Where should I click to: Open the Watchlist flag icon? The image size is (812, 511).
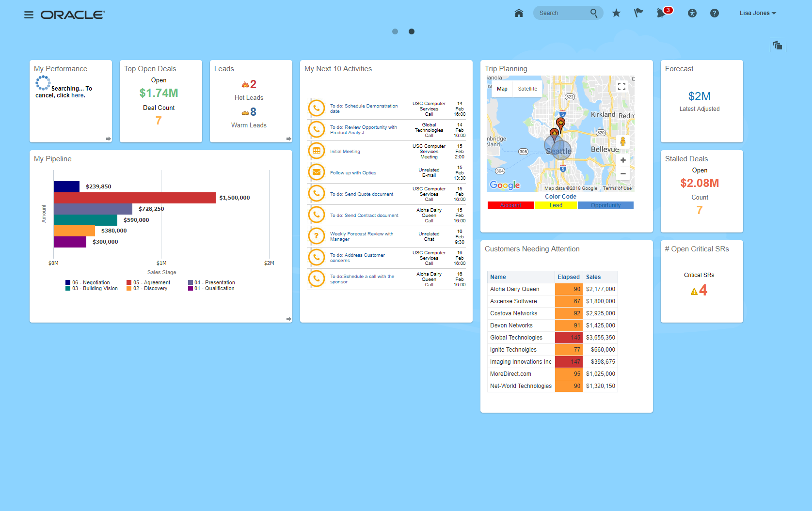[638, 13]
